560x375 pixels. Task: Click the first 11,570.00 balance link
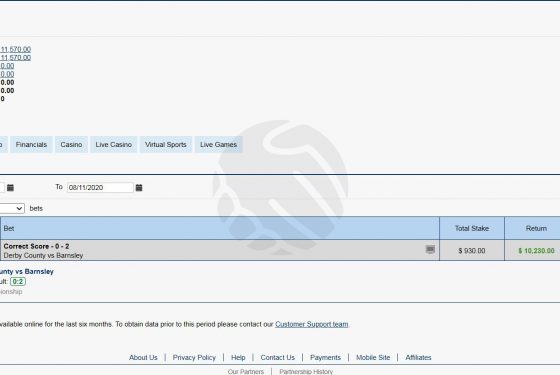tap(16, 49)
